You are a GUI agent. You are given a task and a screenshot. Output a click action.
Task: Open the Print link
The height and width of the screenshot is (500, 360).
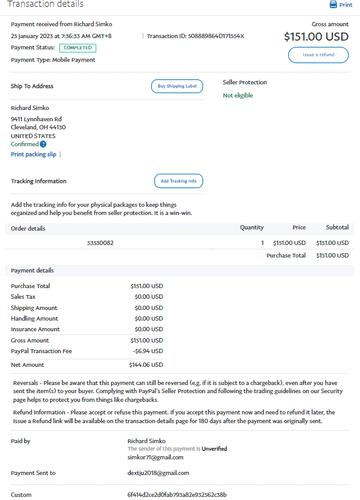pyautogui.click(x=346, y=5)
